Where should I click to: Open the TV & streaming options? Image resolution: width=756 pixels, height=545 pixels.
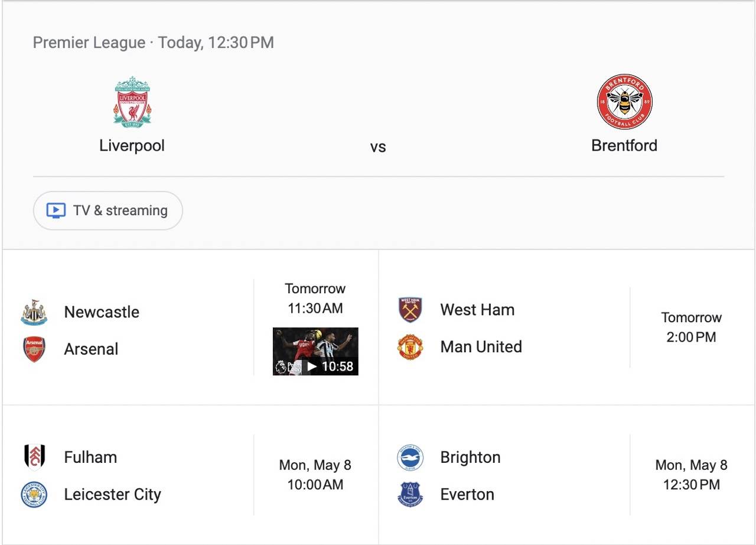pyautogui.click(x=108, y=210)
